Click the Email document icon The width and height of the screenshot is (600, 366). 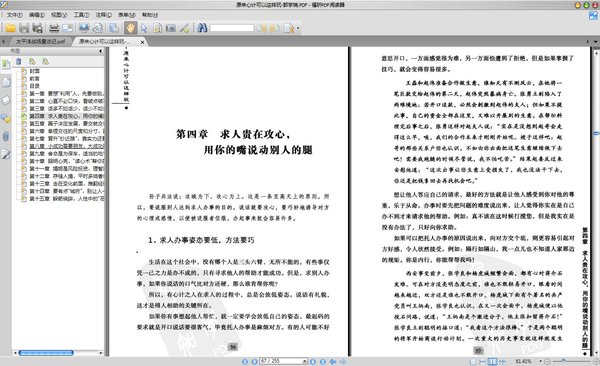[67, 28]
